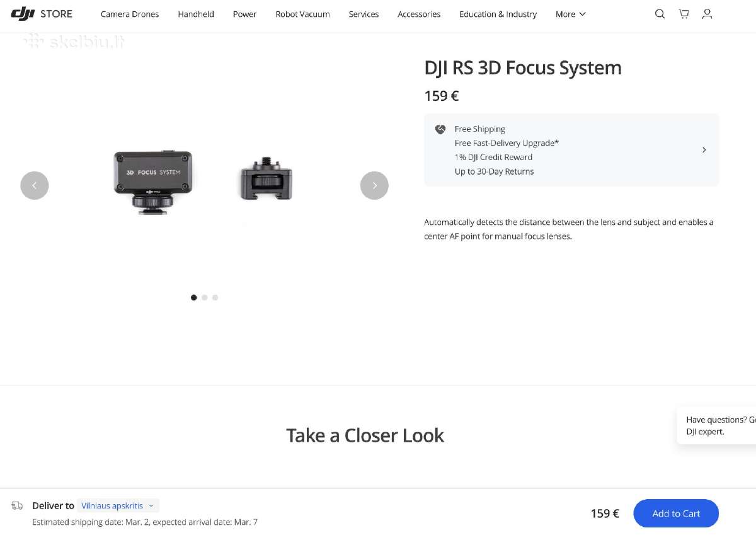Click the 'Free Shipping' text
The height and width of the screenshot is (535, 756).
480,129
